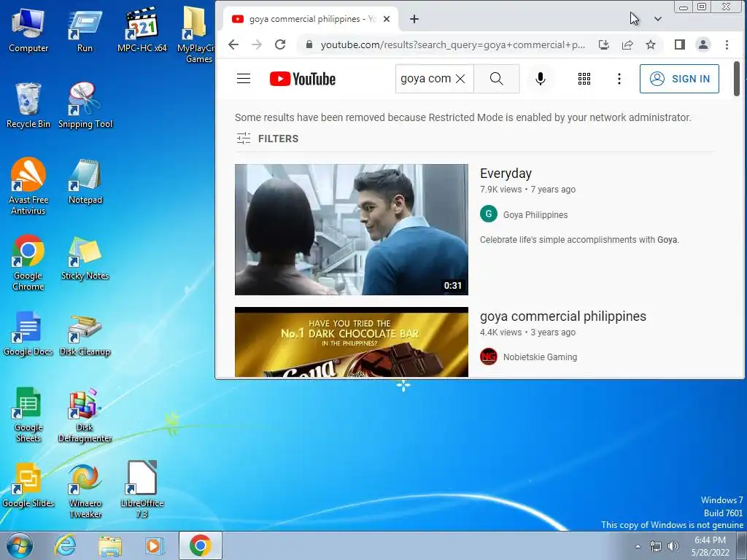Select the Google Docs shortcut

coord(28,333)
